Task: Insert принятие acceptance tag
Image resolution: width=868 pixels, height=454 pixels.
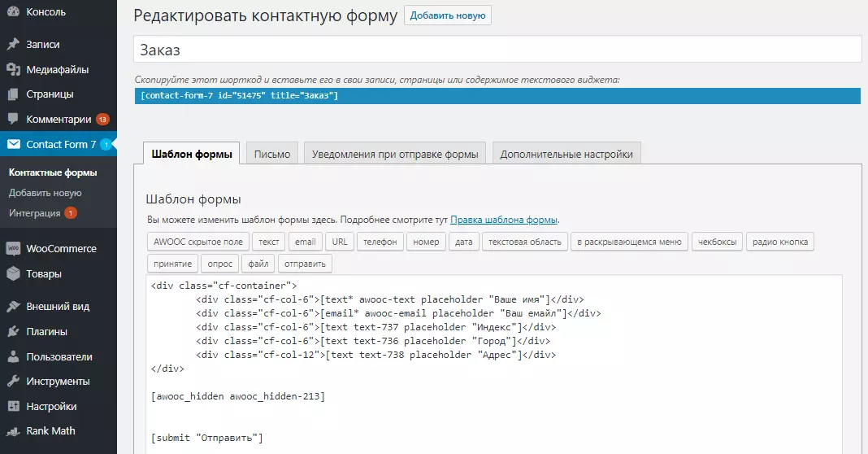Action: coord(173,264)
